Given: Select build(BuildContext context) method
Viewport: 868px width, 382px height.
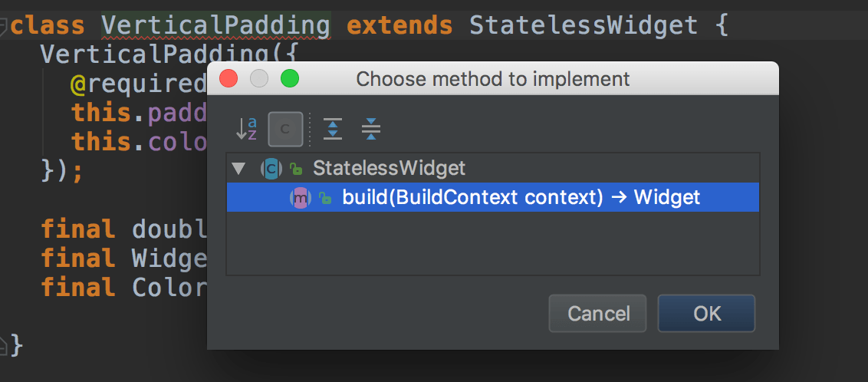Looking at the screenshot, I should [x=493, y=197].
